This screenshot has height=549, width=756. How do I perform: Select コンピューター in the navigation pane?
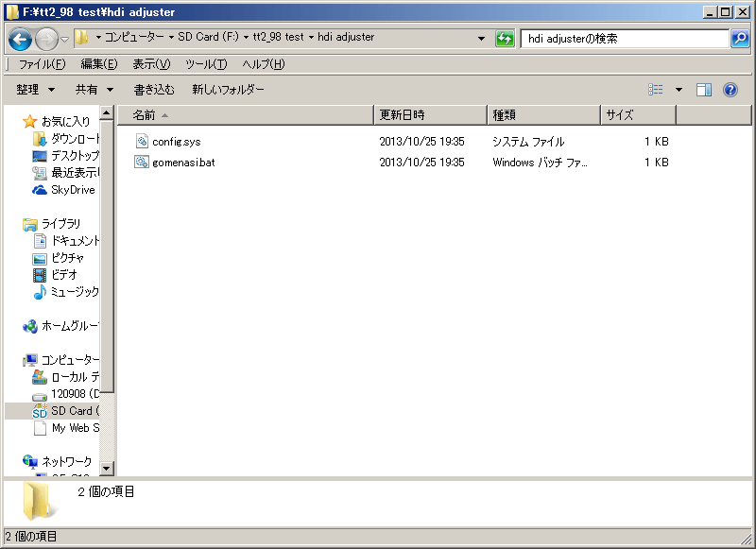click(70, 360)
